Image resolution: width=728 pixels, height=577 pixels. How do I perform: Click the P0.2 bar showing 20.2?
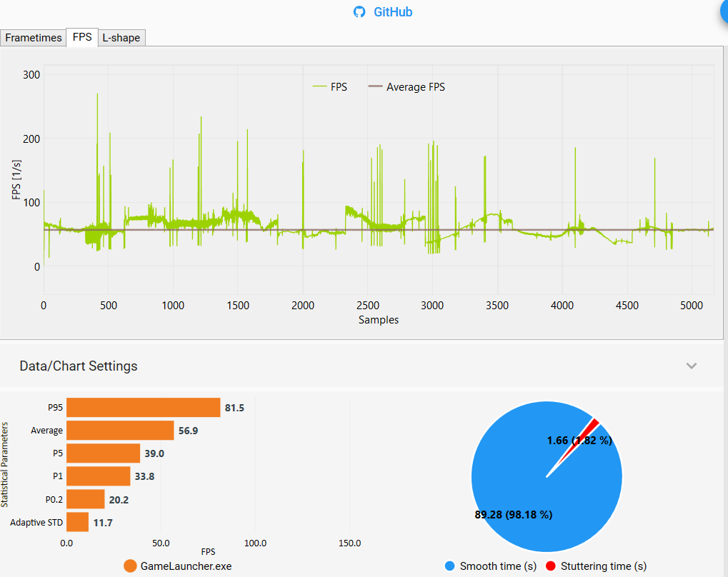86,499
